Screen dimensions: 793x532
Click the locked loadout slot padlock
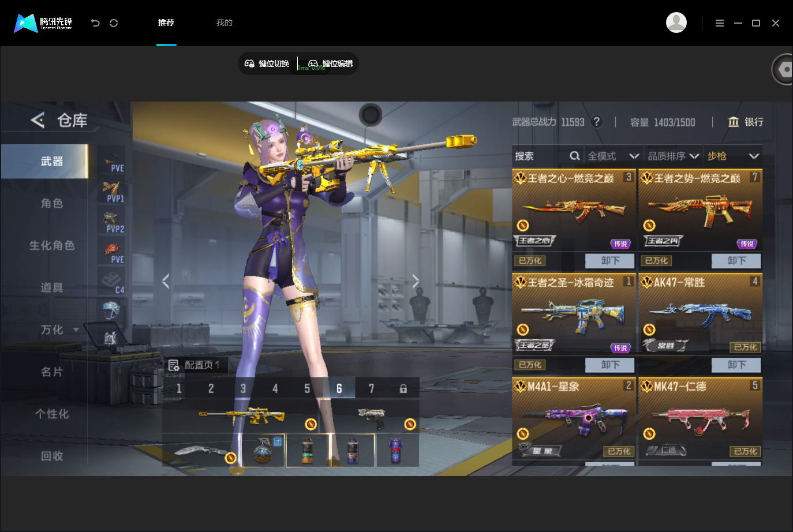coord(403,389)
